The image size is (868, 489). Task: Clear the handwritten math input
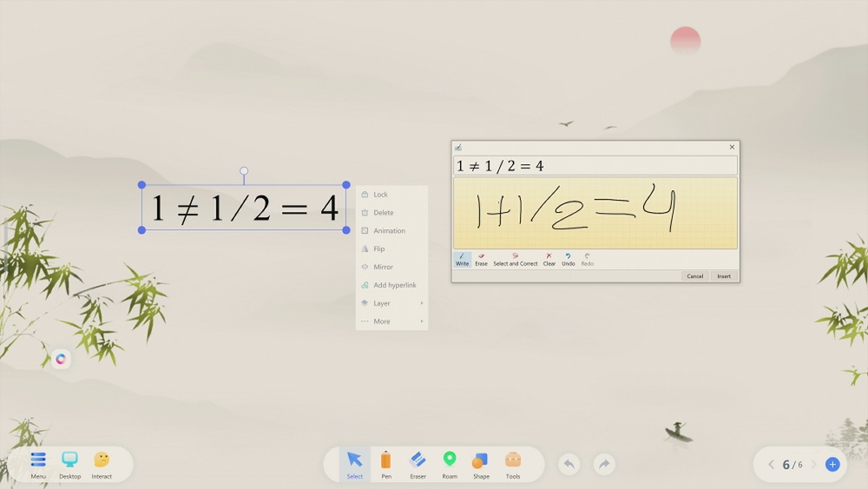click(x=549, y=260)
